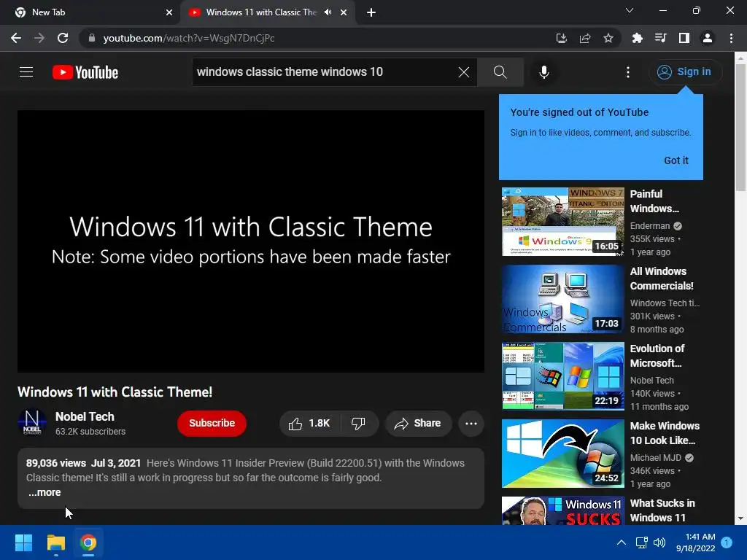Open notification center badge
The height and width of the screenshot is (560, 747).
tap(727, 542)
